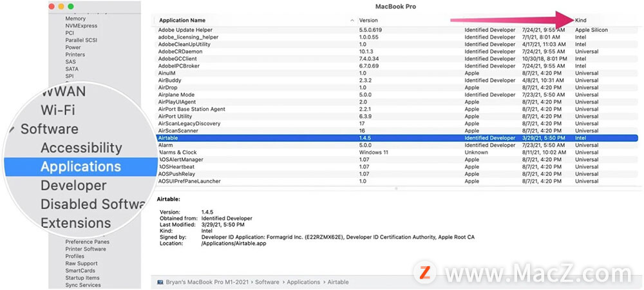
Task: Open the Power section in sidebar
Action: (73, 47)
